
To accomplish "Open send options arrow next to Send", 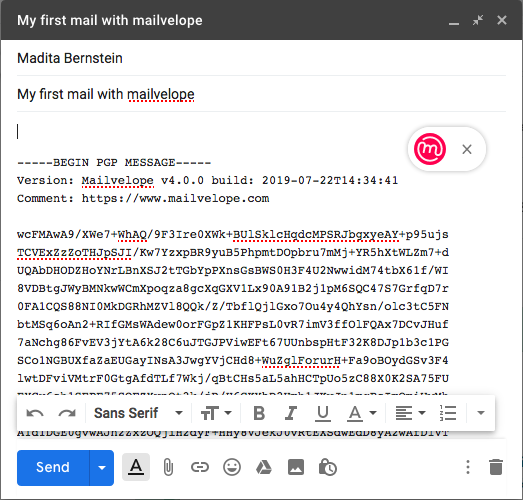I will [102, 468].
